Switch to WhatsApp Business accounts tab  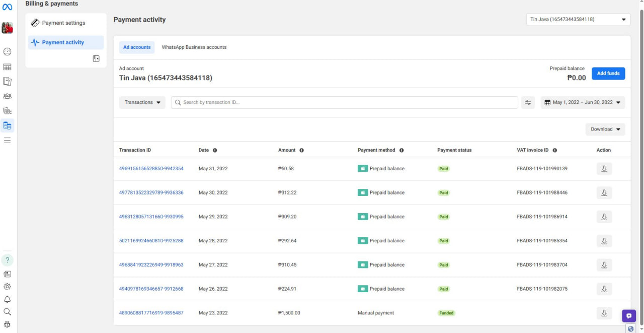click(x=194, y=47)
